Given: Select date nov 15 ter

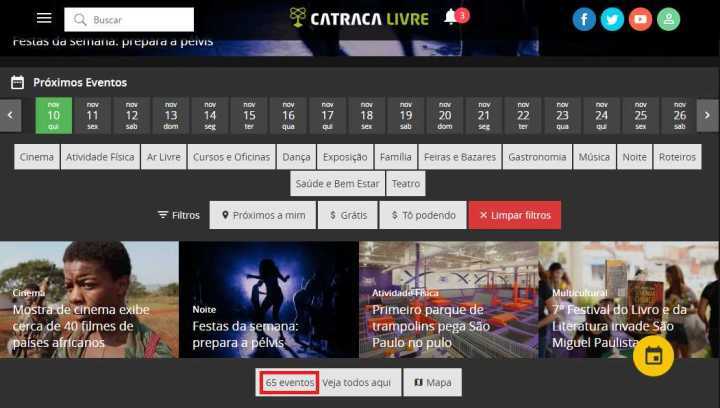Looking at the screenshot, I should click(249, 115).
